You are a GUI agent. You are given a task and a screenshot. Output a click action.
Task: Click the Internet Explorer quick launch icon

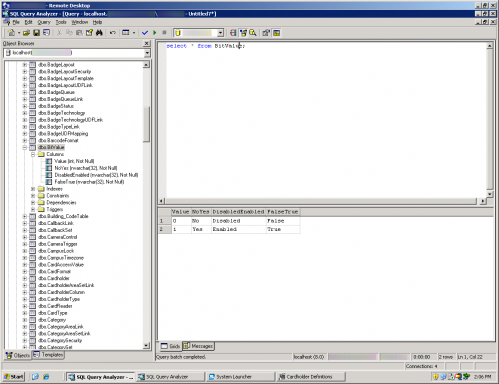(46, 377)
